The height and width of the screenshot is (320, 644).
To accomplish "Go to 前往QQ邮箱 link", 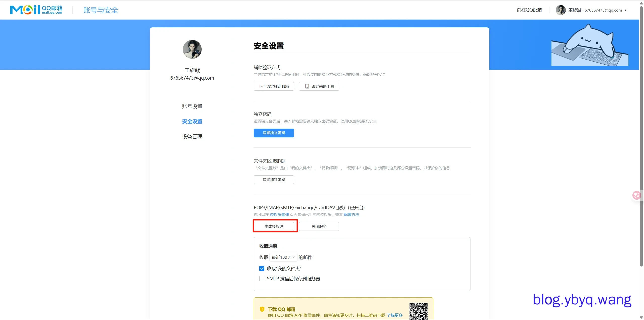I will [x=529, y=10].
